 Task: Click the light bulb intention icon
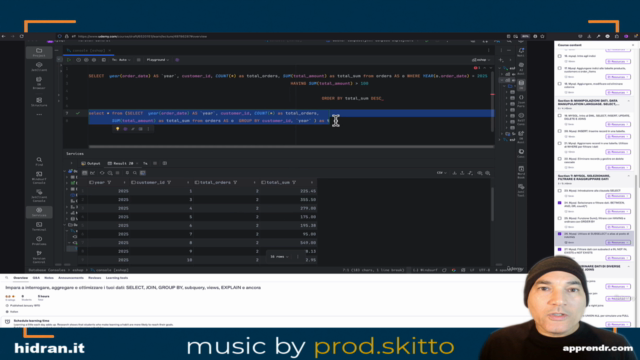(x=118, y=129)
